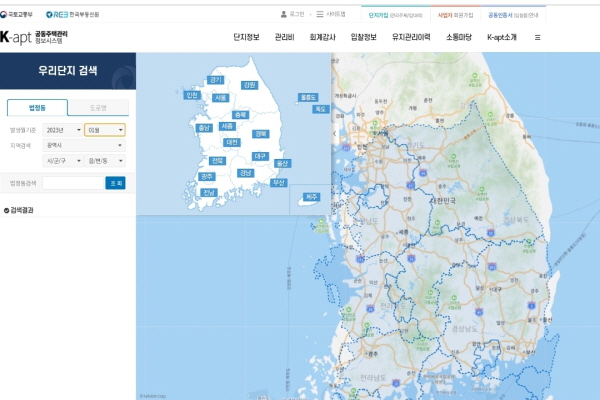The height and width of the screenshot is (400, 600).
Task: Expand the 01월 month dropdown
Action: (x=105, y=130)
